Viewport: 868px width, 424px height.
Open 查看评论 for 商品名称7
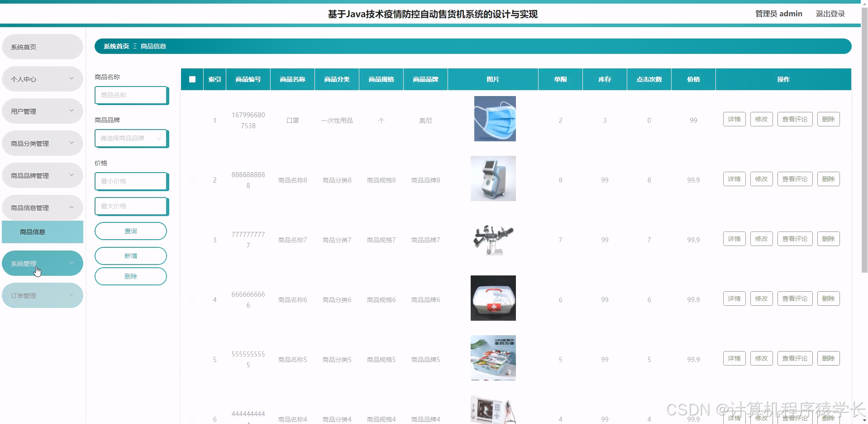pyautogui.click(x=794, y=238)
